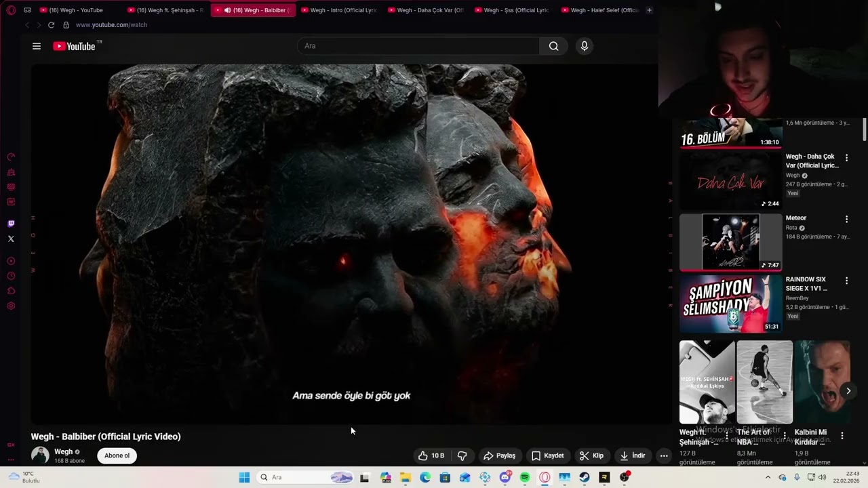
Task: Create a clip with Klip button
Action: coord(591,455)
